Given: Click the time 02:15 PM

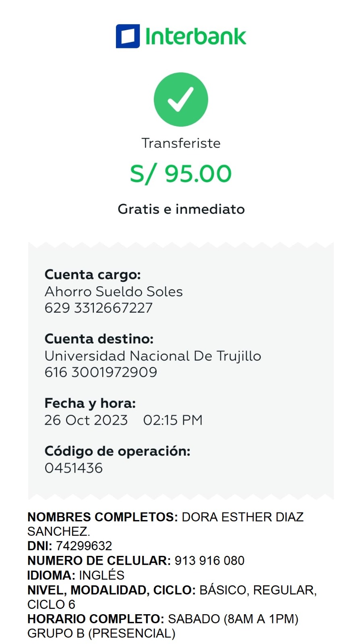Looking at the screenshot, I should coord(173,420).
